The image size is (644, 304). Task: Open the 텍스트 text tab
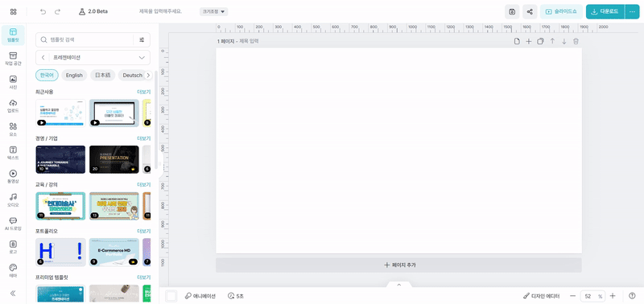point(13,153)
